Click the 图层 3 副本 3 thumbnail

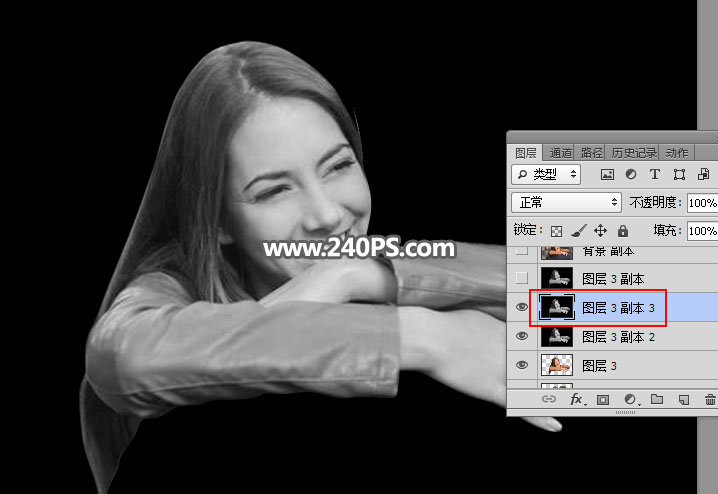point(556,307)
